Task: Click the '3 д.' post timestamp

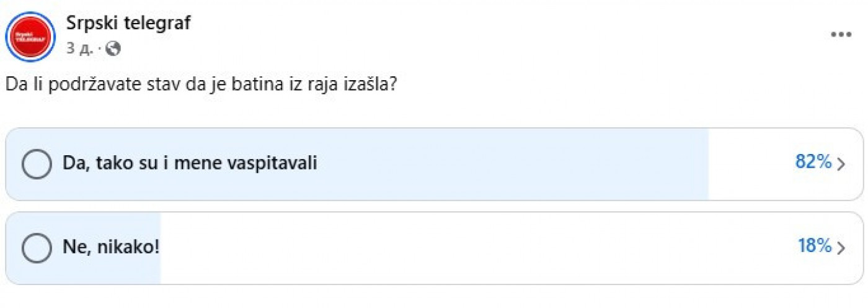Action: coord(79,49)
